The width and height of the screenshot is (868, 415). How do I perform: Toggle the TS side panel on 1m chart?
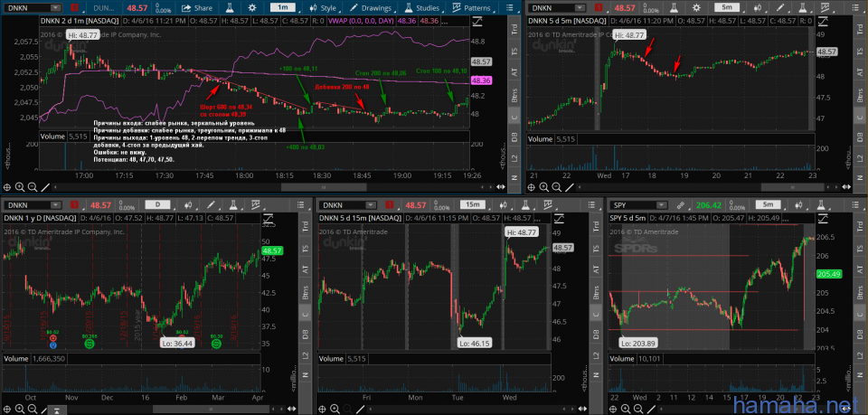coord(514,51)
